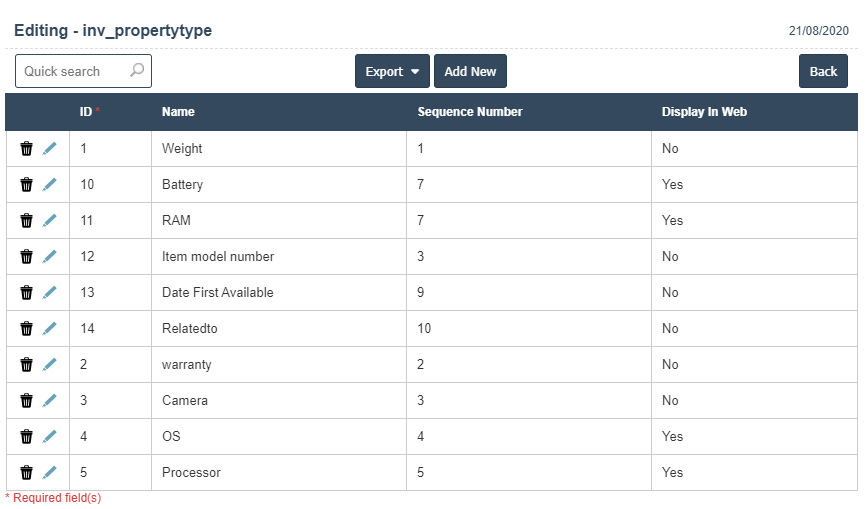Delete the Weight row using trash icon
868x509 pixels.
click(x=27, y=148)
